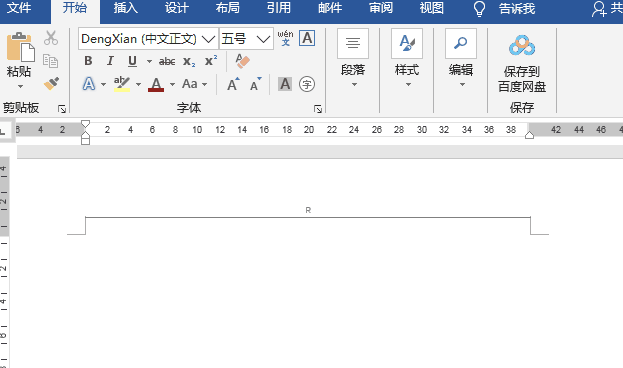Click the 段落 paragraph group button
This screenshot has height=368, width=623.
pos(353,58)
